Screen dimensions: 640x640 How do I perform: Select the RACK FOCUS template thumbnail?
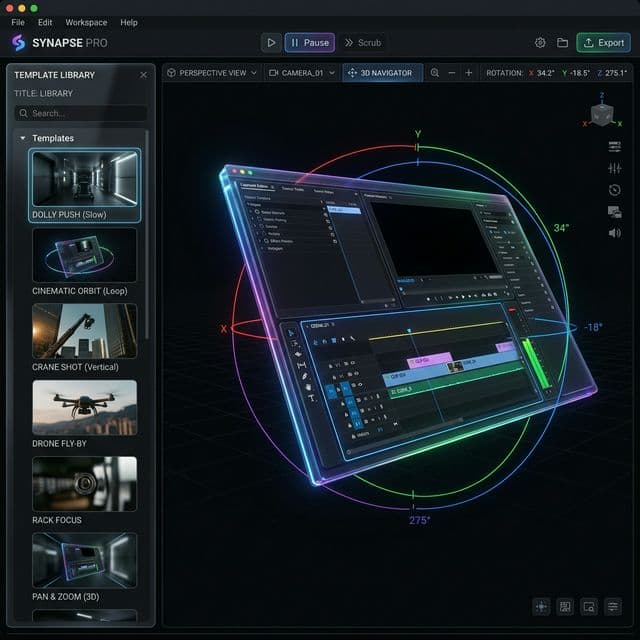pos(84,484)
